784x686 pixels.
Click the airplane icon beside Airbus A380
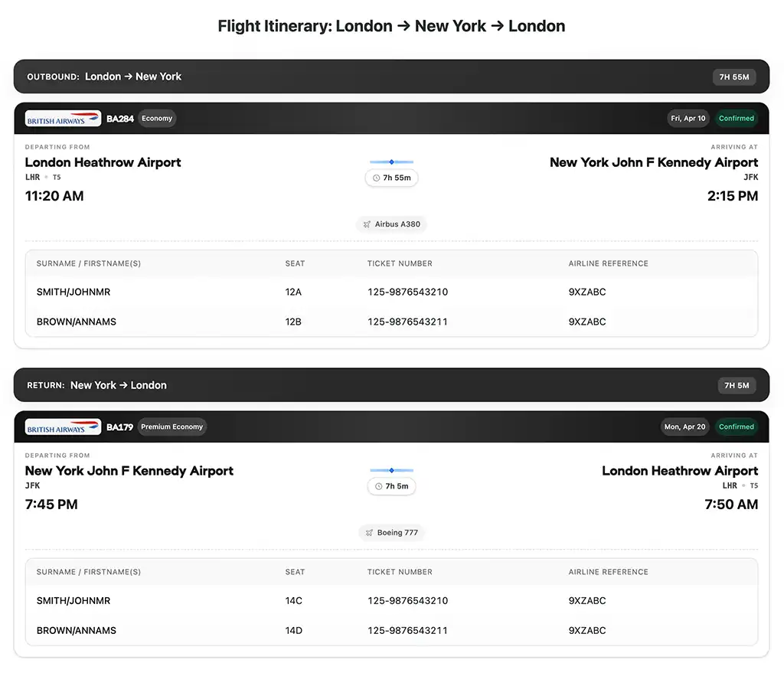[x=367, y=224]
